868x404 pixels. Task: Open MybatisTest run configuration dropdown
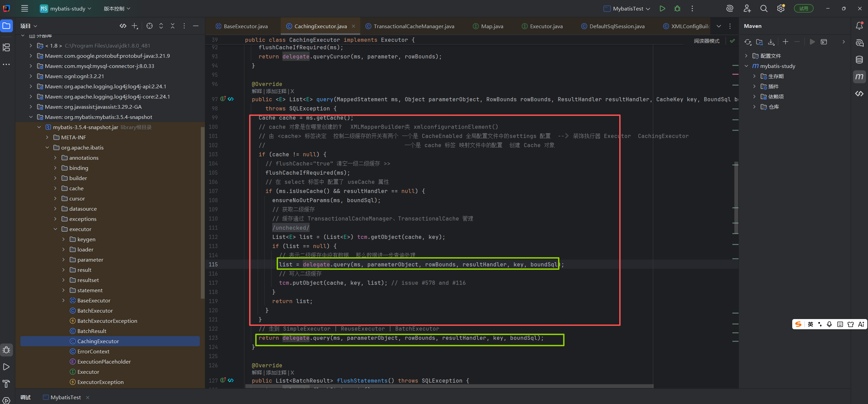tap(627, 8)
